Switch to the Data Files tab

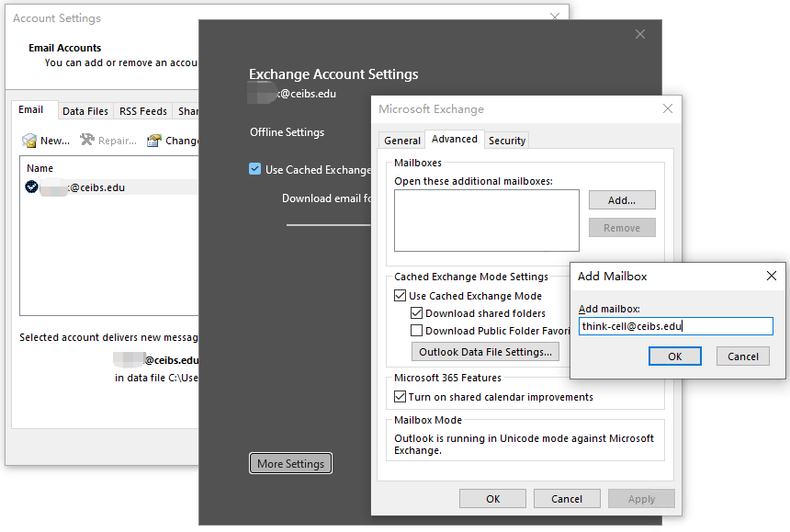point(85,111)
